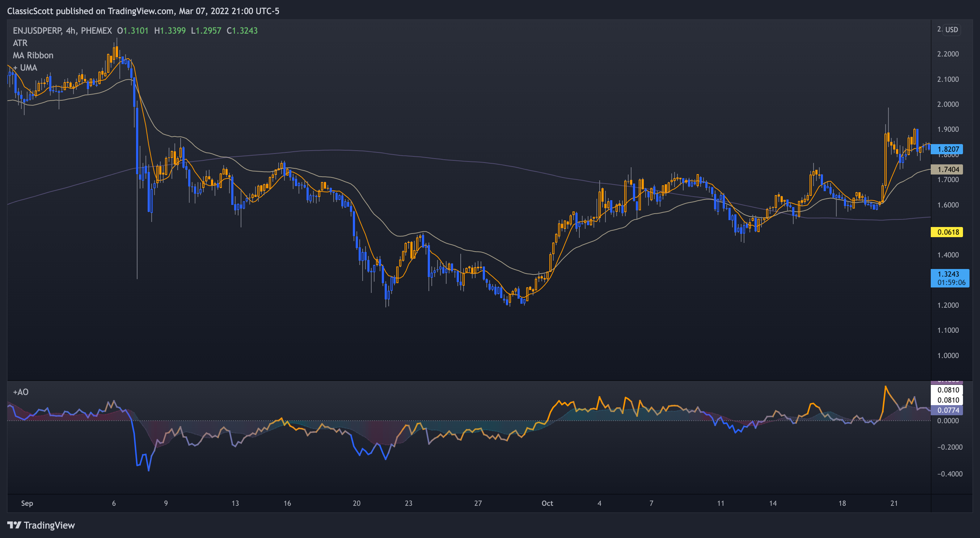Click the 13 date label on time axis

tap(235, 503)
